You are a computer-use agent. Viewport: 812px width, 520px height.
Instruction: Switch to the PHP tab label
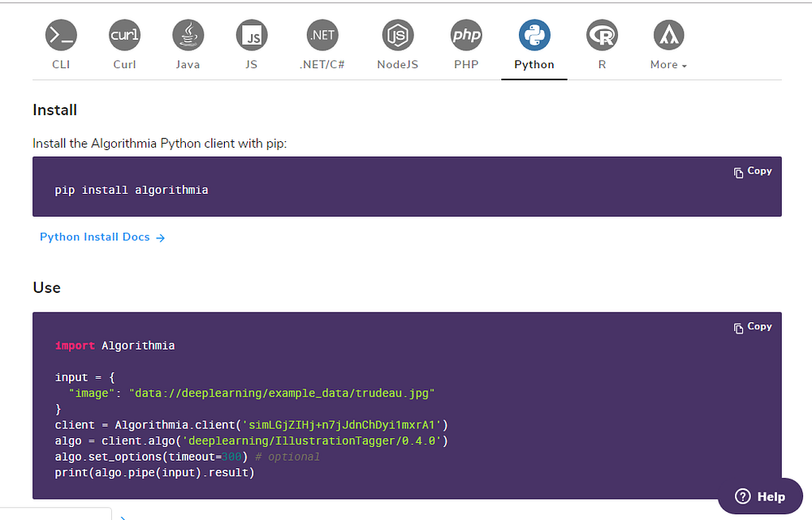click(x=466, y=65)
